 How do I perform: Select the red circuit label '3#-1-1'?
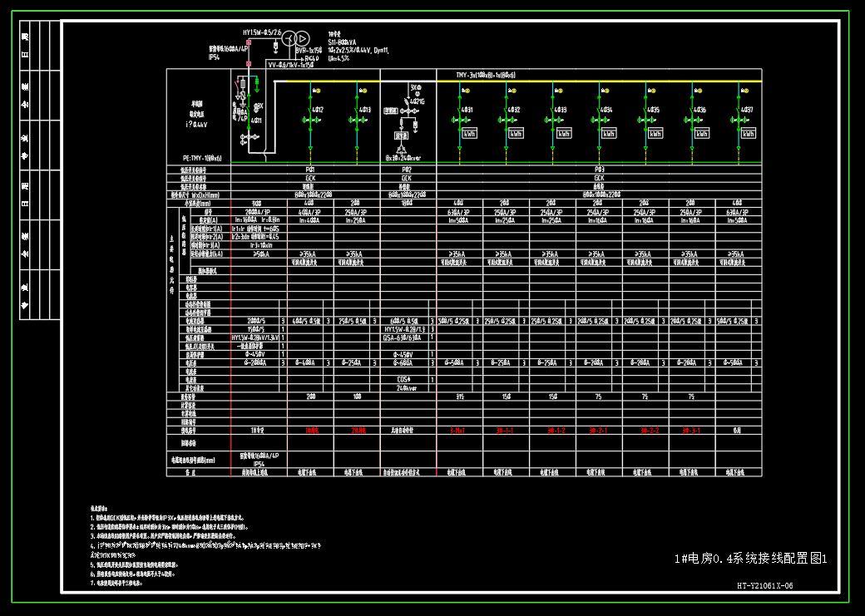505,431
